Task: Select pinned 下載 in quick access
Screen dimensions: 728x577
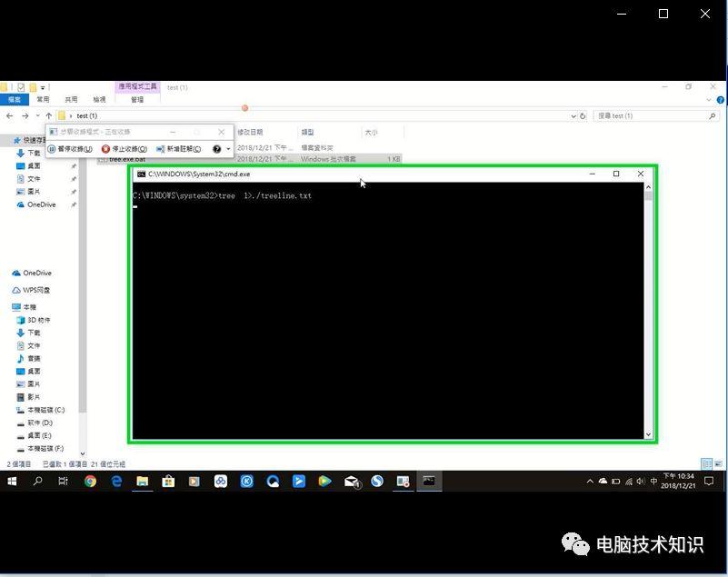Action: coord(28,153)
